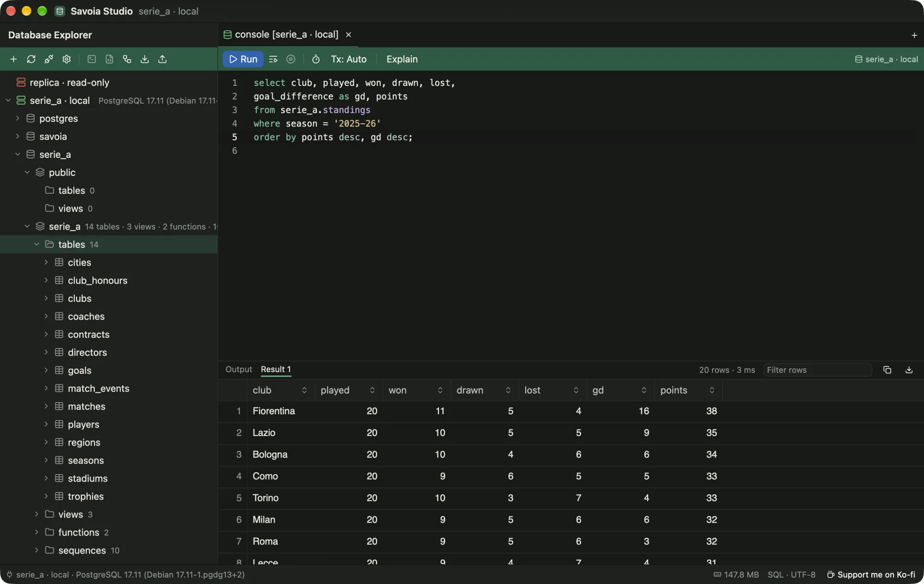The width and height of the screenshot is (924, 584).
Task: Expand the functions 2 folder
Action: tap(36, 532)
